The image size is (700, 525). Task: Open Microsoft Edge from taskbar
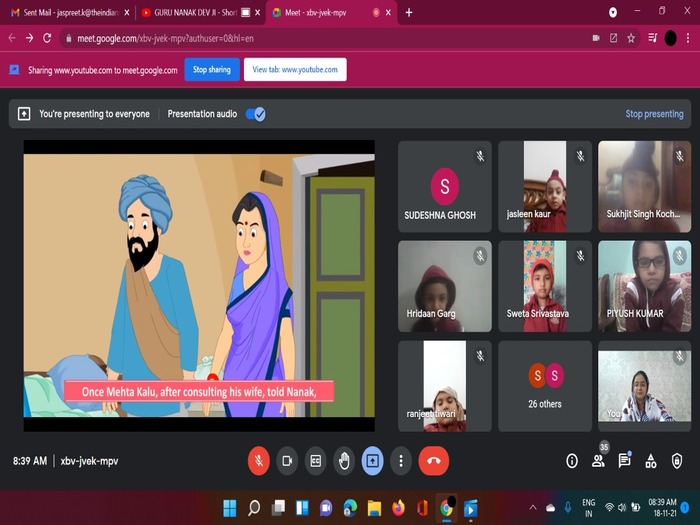pyautogui.click(x=350, y=508)
